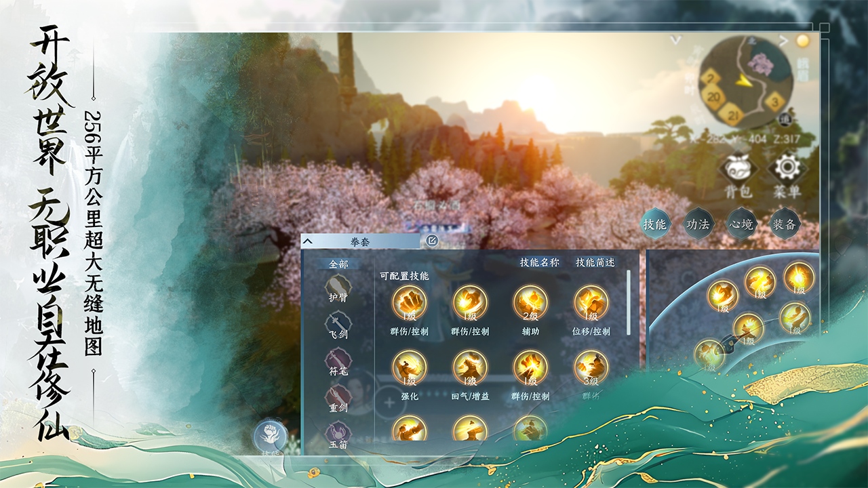Open the minimap
This screenshot has width=868, height=488.
745,82
